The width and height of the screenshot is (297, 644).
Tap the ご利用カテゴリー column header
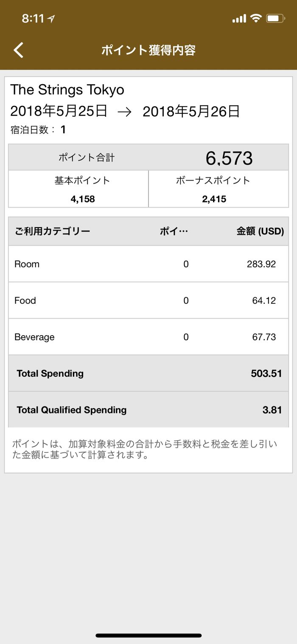[53, 232]
